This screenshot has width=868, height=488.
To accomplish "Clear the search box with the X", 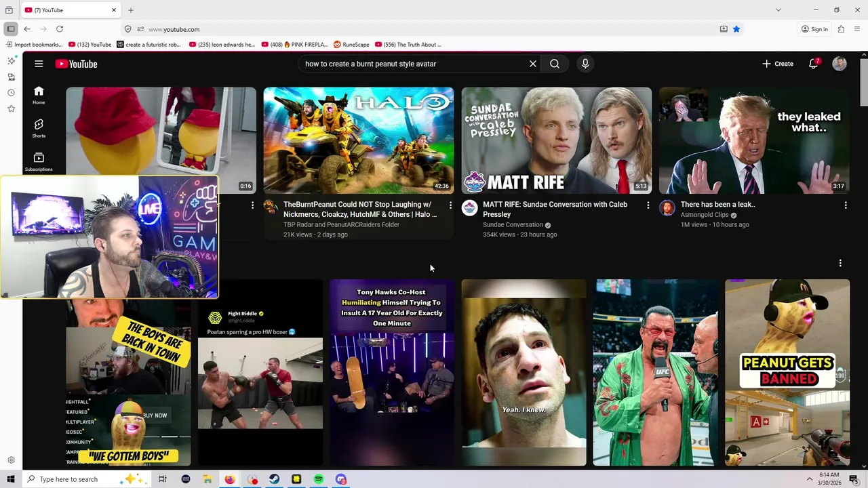I will (x=533, y=64).
